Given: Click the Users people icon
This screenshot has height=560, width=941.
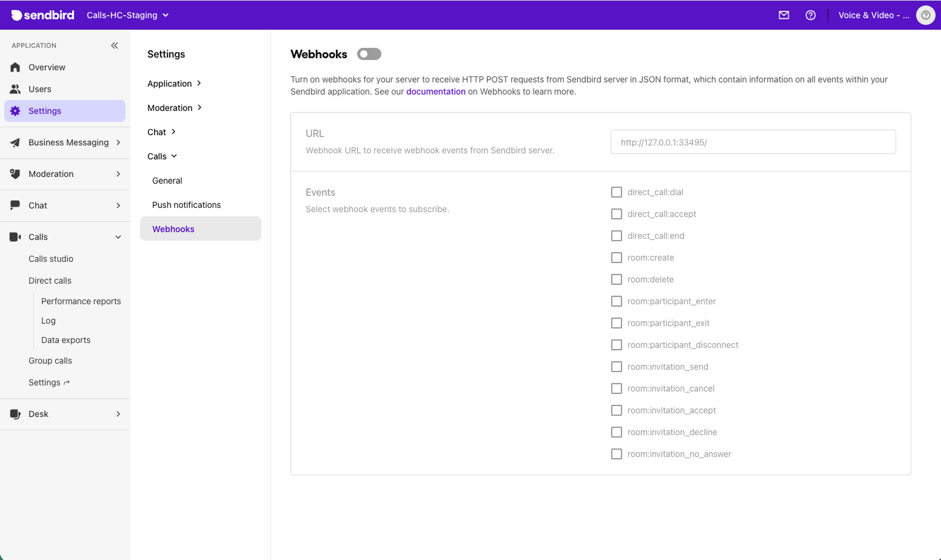Looking at the screenshot, I should coord(15,89).
